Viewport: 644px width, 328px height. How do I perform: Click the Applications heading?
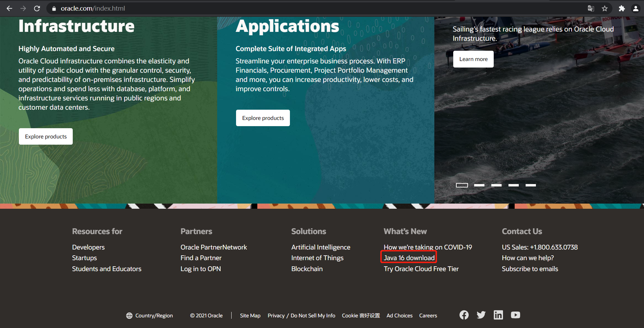point(288,26)
